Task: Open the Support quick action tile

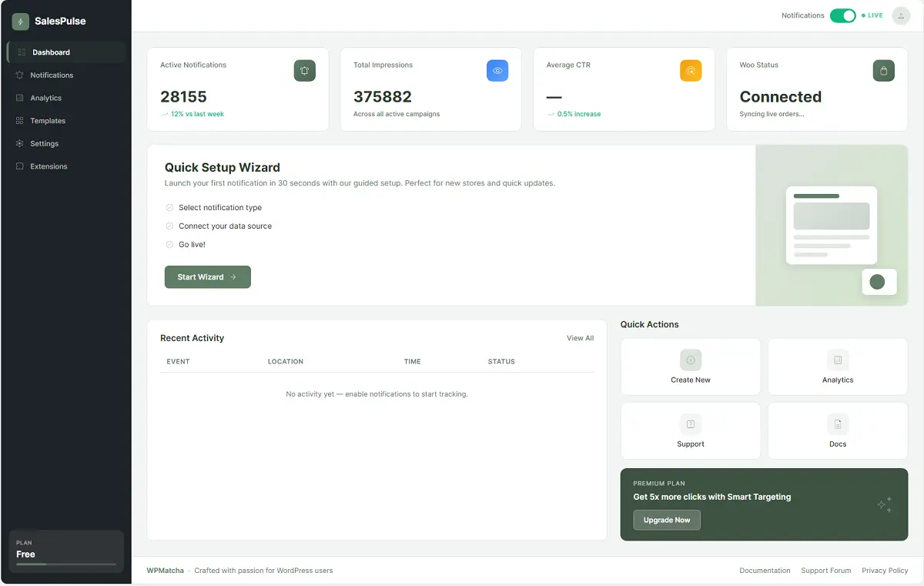Action: pyautogui.click(x=691, y=431)
